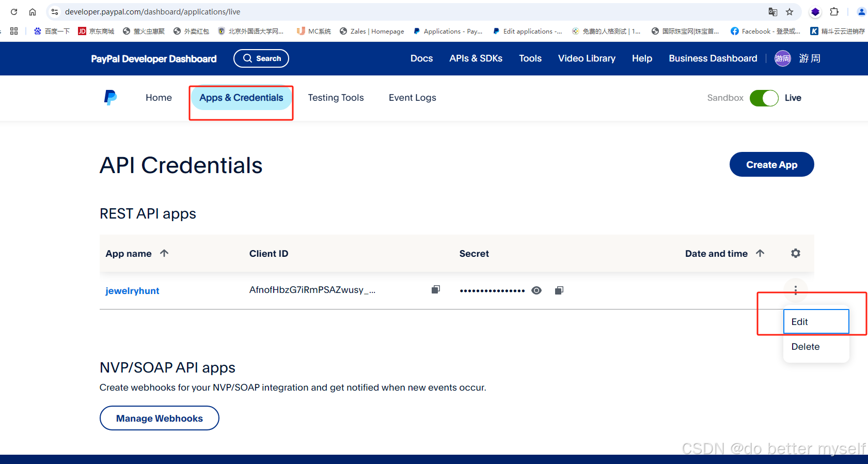Click the AfnofHbzG7iRmPSAZwusy_... client ID text
Image resolution: width=868 pixels, height=464 pixels.
pyautogui.click(x=312, y=290)
